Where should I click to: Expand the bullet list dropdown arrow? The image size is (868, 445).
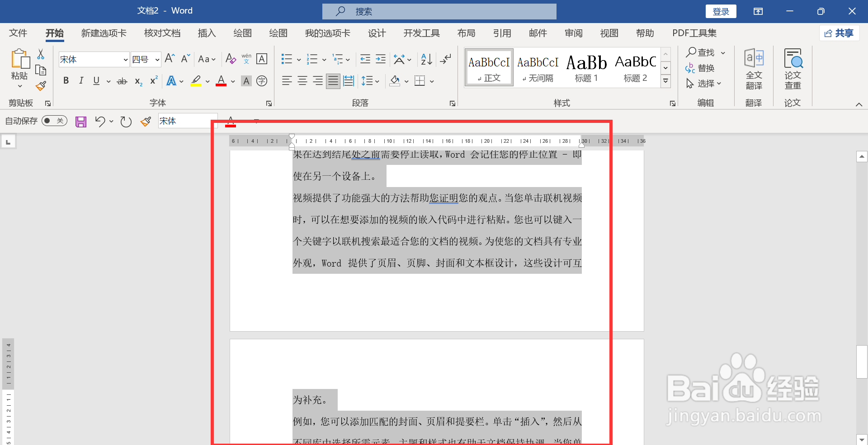tap(299, 60)
